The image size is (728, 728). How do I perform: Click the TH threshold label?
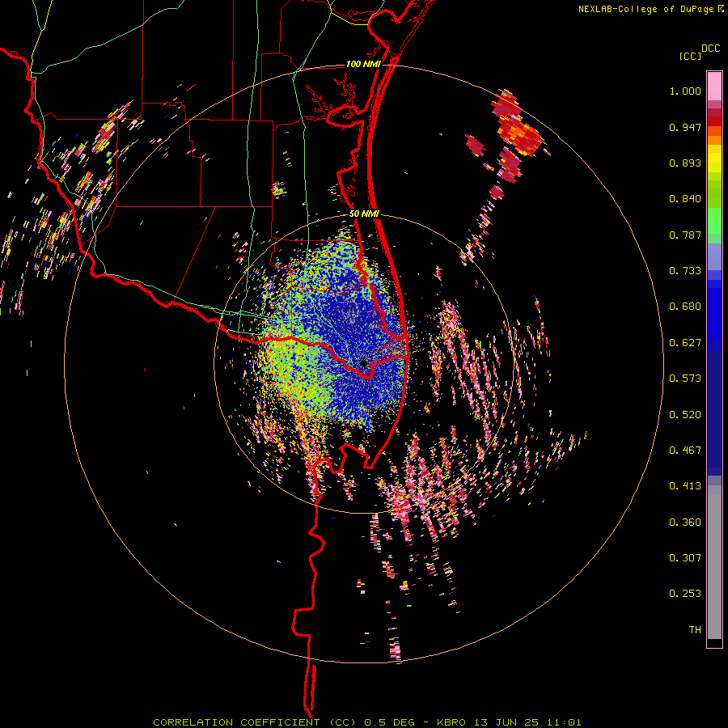pyautogui.click(x=695, y=630)
